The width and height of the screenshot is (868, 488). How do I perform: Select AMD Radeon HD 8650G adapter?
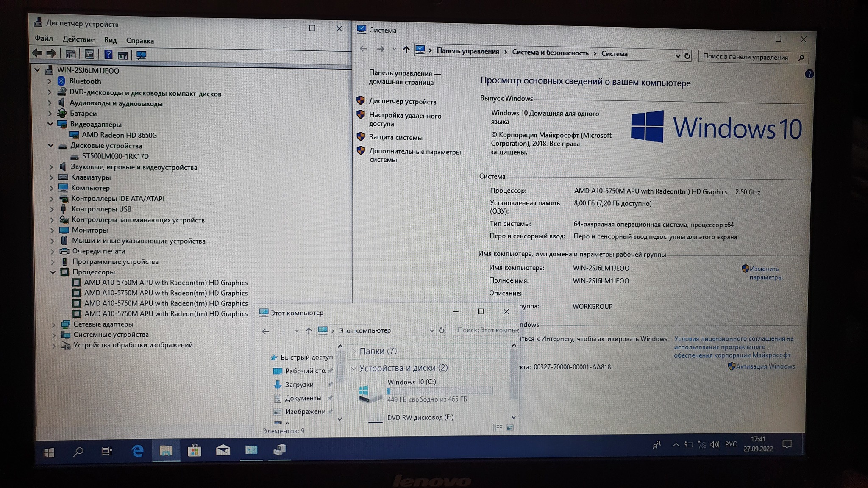click(x=119, y=135)
